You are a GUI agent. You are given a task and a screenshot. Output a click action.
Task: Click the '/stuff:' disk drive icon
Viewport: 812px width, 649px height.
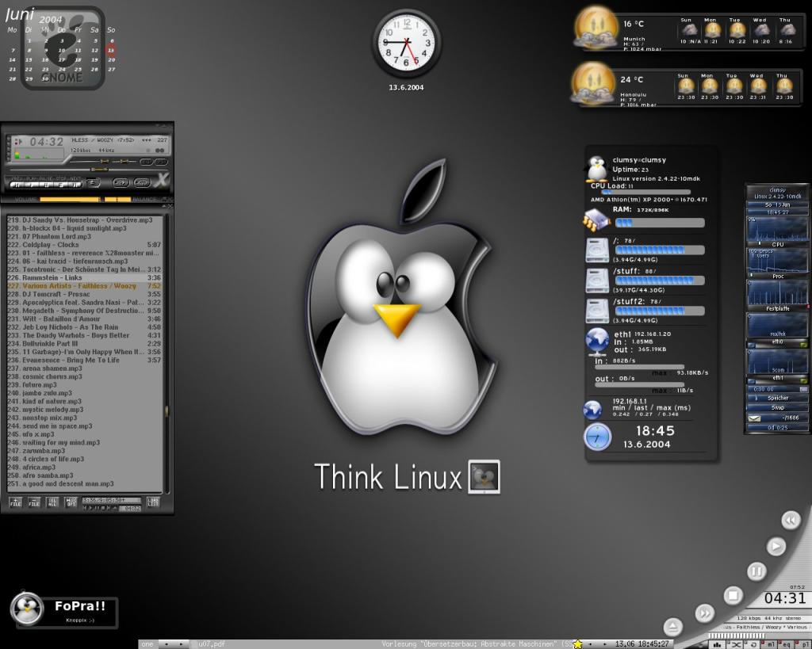pyautogui.click(x=598, y=281)
